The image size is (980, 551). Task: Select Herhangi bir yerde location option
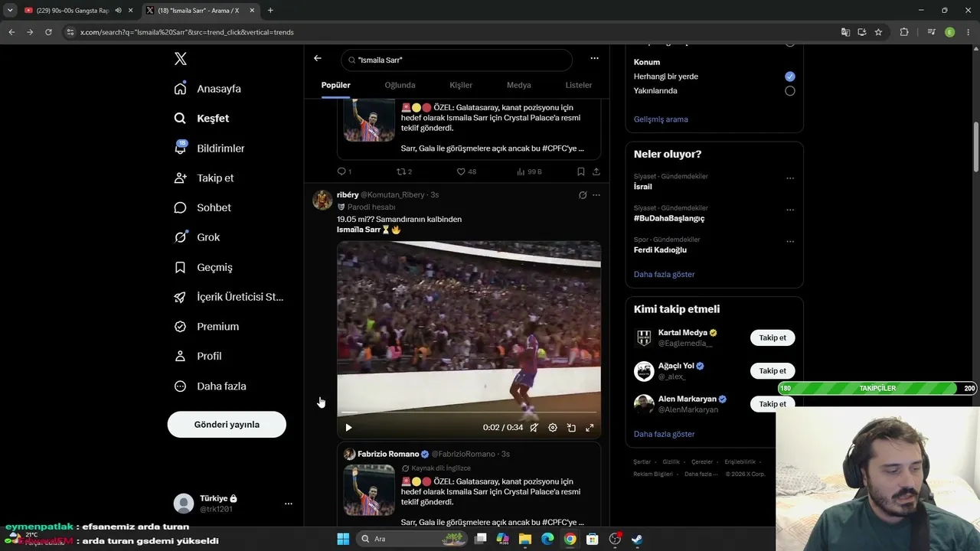[x=790, y=77]
